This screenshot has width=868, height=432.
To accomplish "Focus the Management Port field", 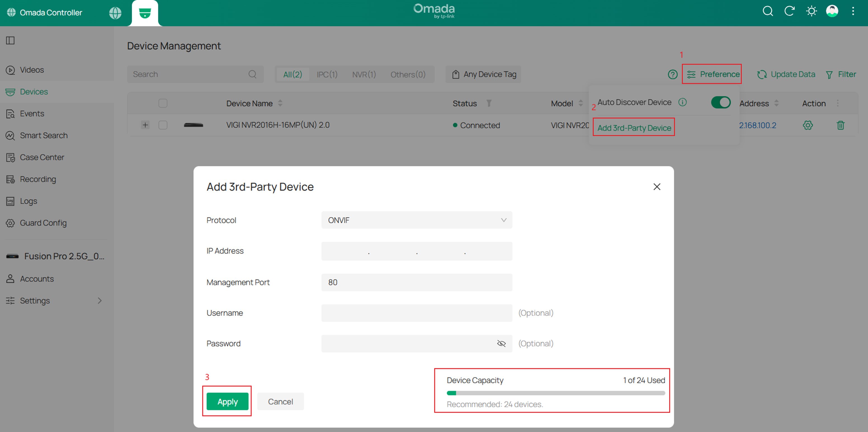I will coord(416,282).
